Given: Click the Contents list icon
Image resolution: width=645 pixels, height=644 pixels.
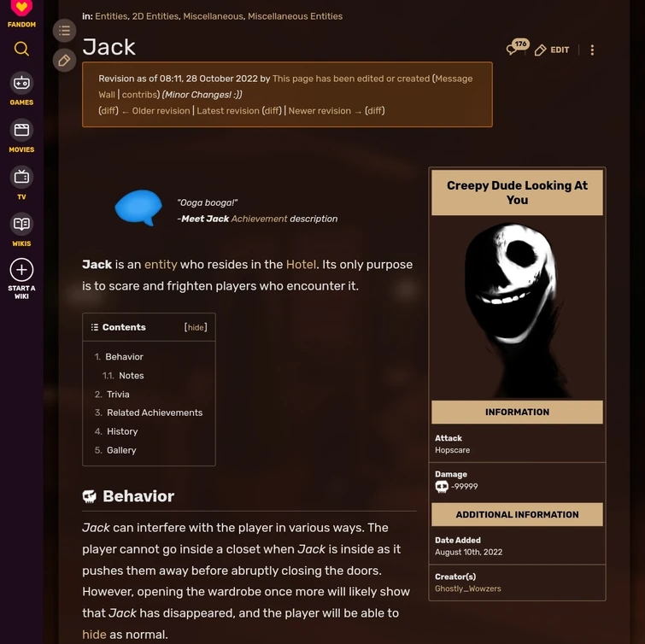Looking at the screenshot, I should [x=95, y=327].
